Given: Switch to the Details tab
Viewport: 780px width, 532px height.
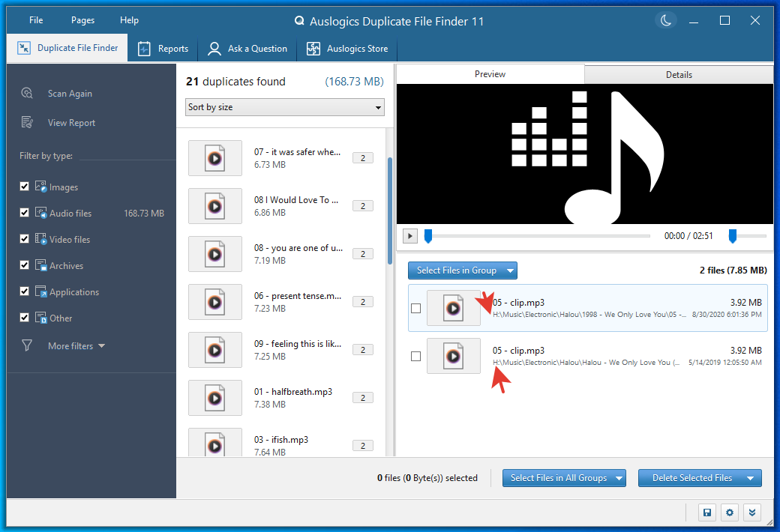Looking at the screenshot, I should (679, 75).
